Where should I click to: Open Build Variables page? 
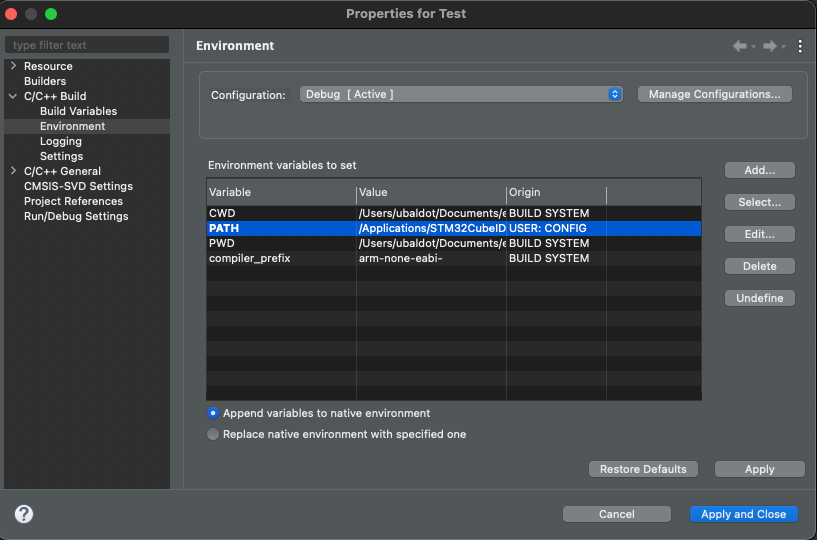pos(78,111)
